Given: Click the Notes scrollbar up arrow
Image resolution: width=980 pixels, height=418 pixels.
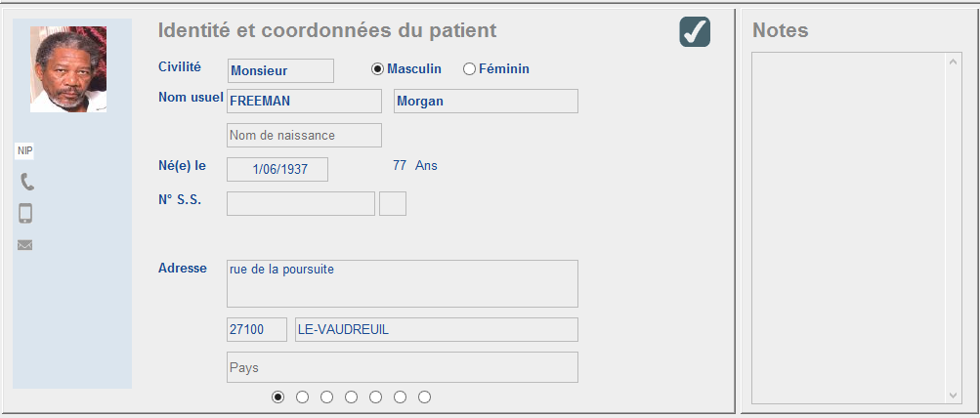Looking at the screenshot, I should [x=953, y=62].
